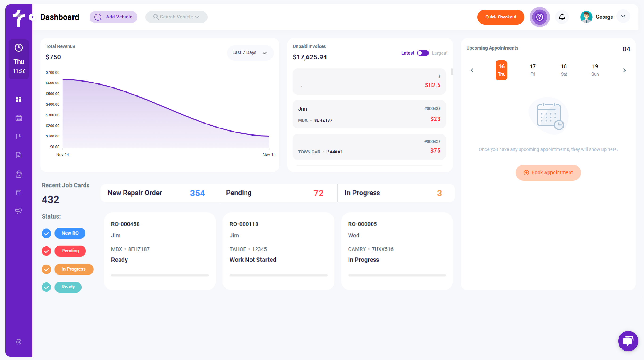Image resolution: width=644 pixels, height=360 pixels.
Task: Navigate to next week using right calendar arrow
Action: click(x=625, y=70)
